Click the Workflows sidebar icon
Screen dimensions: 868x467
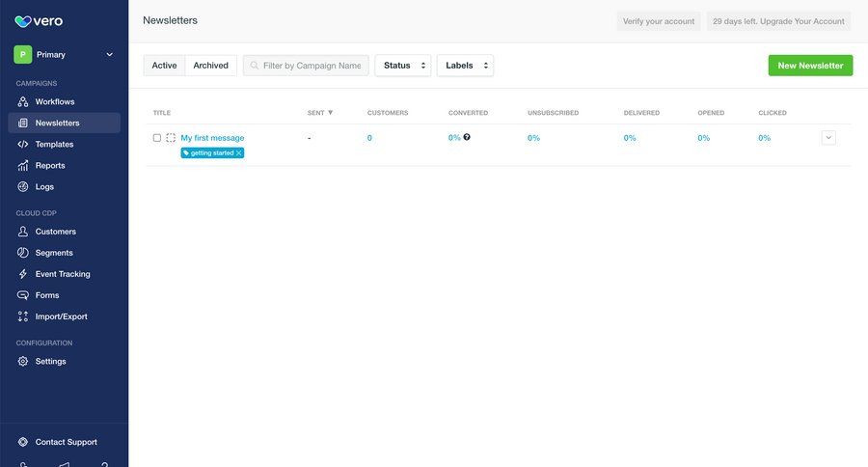pos(23,102)
